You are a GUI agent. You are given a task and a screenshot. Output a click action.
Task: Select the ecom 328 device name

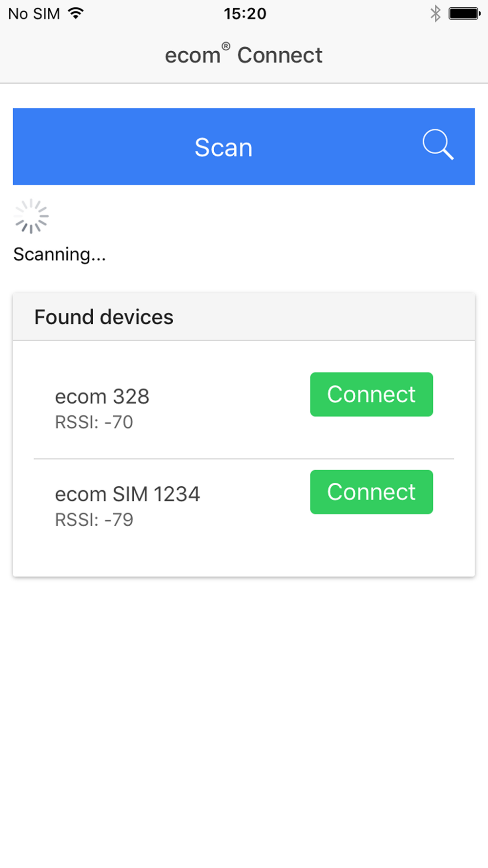tap(102, 396)
